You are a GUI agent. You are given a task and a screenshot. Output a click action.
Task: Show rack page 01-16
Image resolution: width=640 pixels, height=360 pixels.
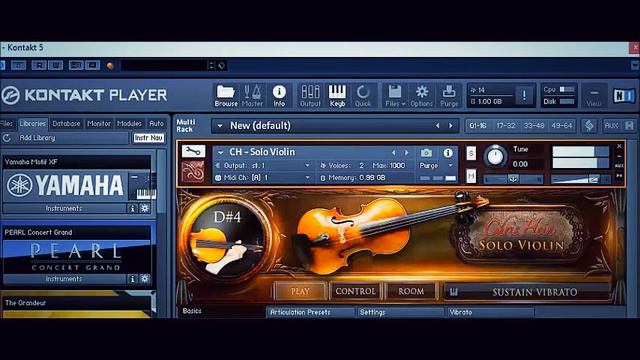click(x=478, y=126)
